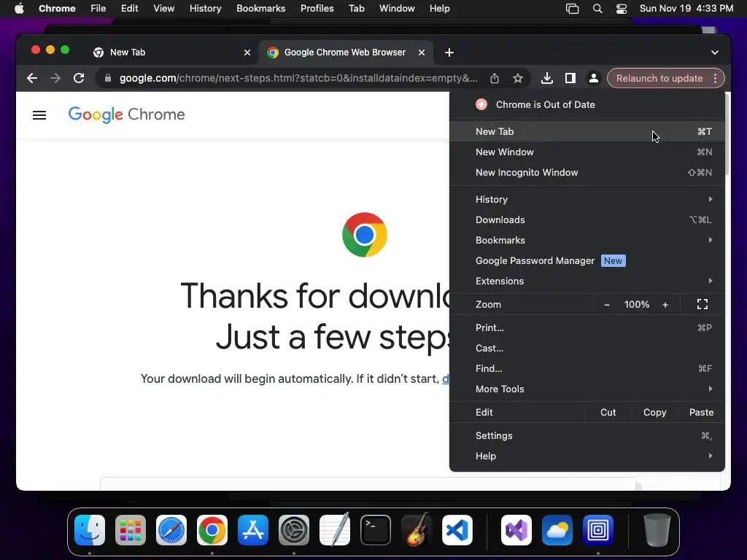Click the address bar URL field
This screenshot has height=560, width=747.
(298, 78)
